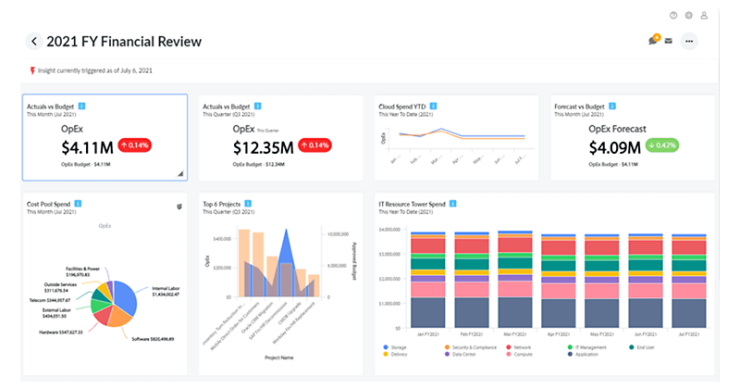
Task: Click the 2021 FY Financial Review title
Action: 124,42
